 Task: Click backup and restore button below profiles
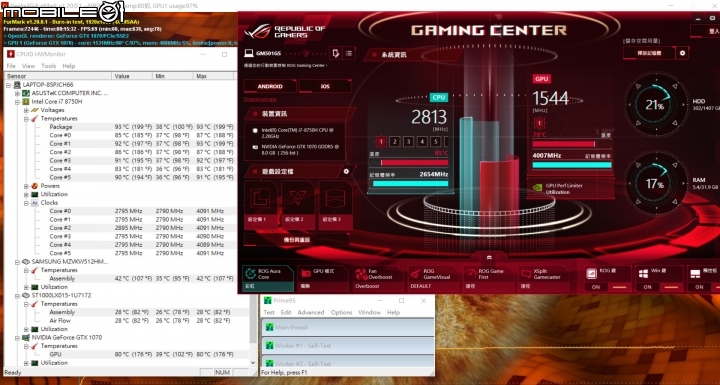click(x=297, y=239)
